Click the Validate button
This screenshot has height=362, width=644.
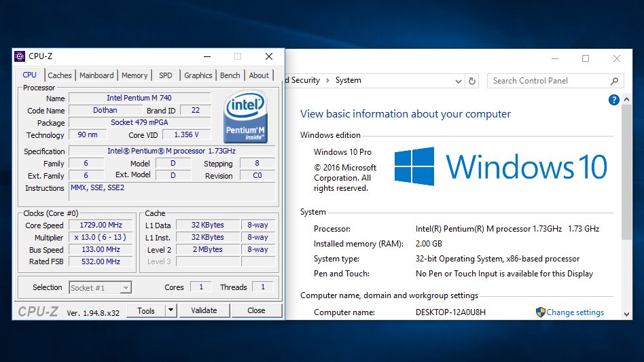[204, 310]
